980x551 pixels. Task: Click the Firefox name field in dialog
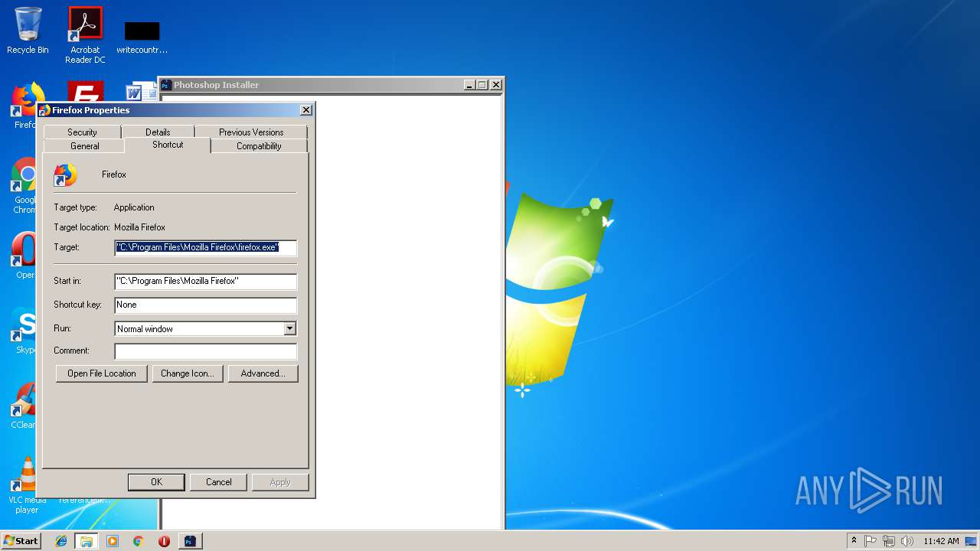pos(114,175)
